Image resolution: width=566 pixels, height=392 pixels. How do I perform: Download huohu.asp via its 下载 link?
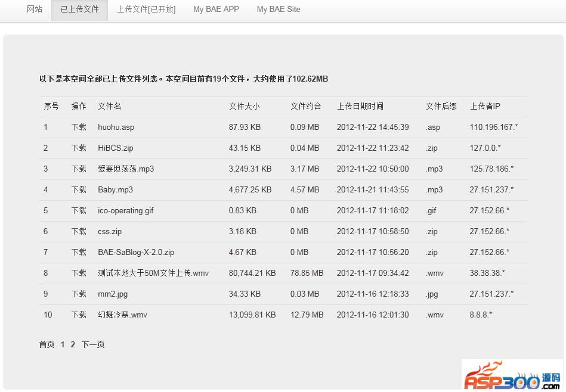point(79,127)
